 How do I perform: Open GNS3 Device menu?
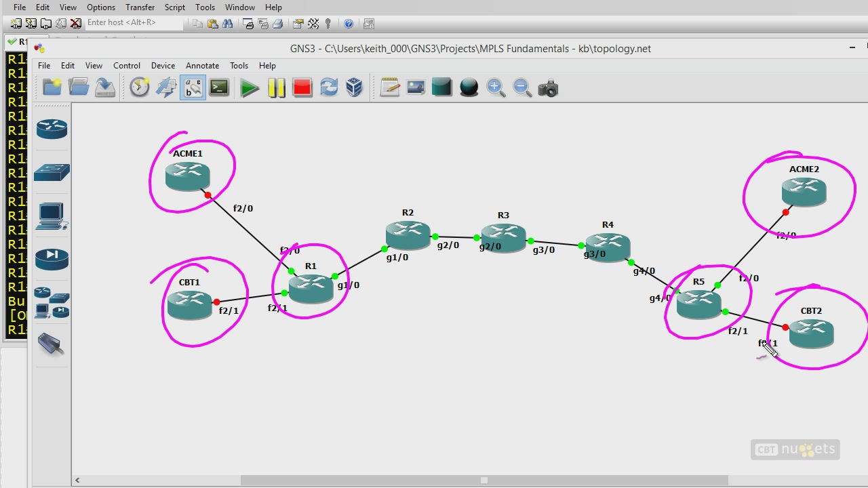point(163,66)
